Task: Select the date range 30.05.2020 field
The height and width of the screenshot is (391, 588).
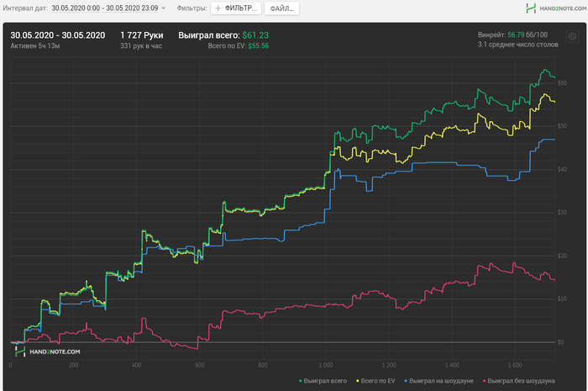Action: (105, 8)
